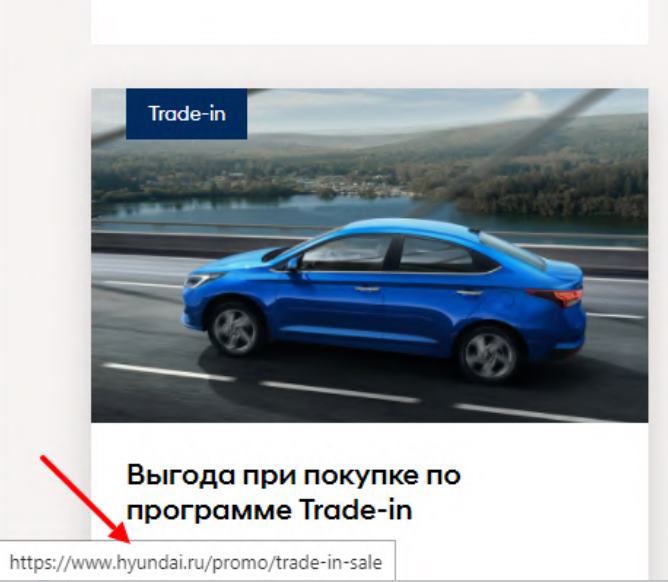The image size is (668, 582).
Task: Click the word программе in the heading
Action: pos(210,510)
